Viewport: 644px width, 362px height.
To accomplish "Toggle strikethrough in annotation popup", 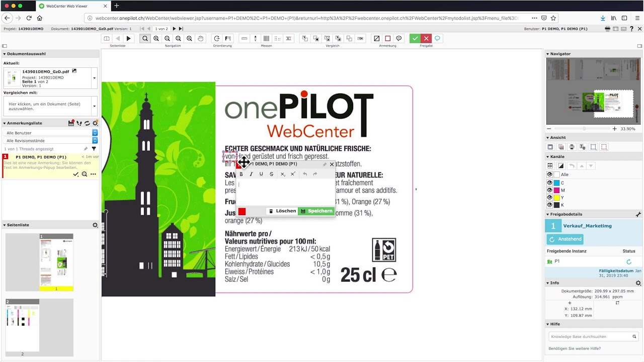I will pos(272,174).
